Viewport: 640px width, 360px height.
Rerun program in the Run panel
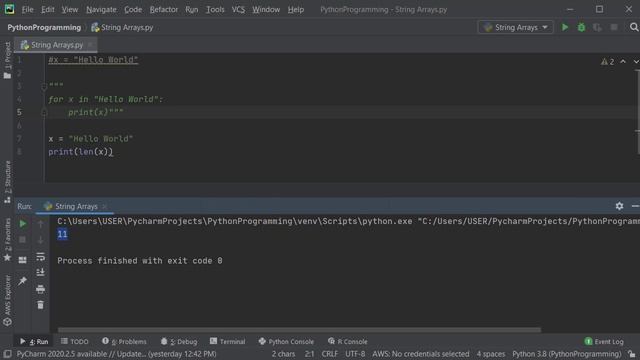[23, 224]
